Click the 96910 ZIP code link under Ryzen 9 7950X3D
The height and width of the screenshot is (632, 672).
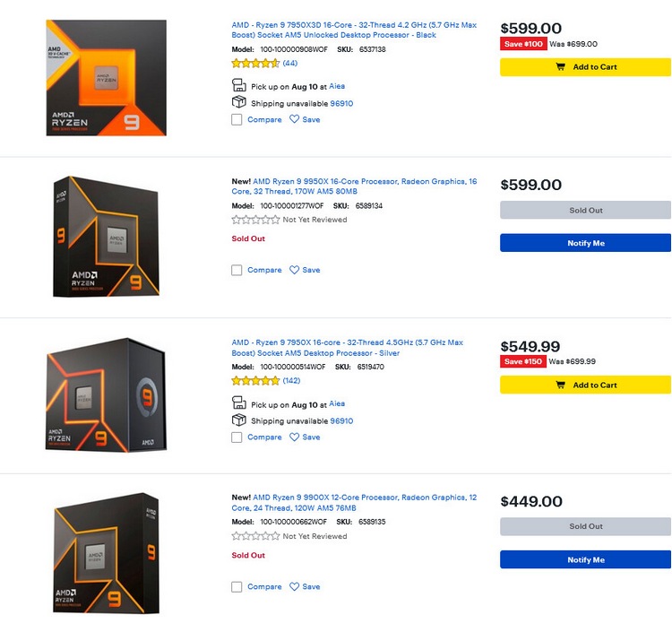click(341, 103)
